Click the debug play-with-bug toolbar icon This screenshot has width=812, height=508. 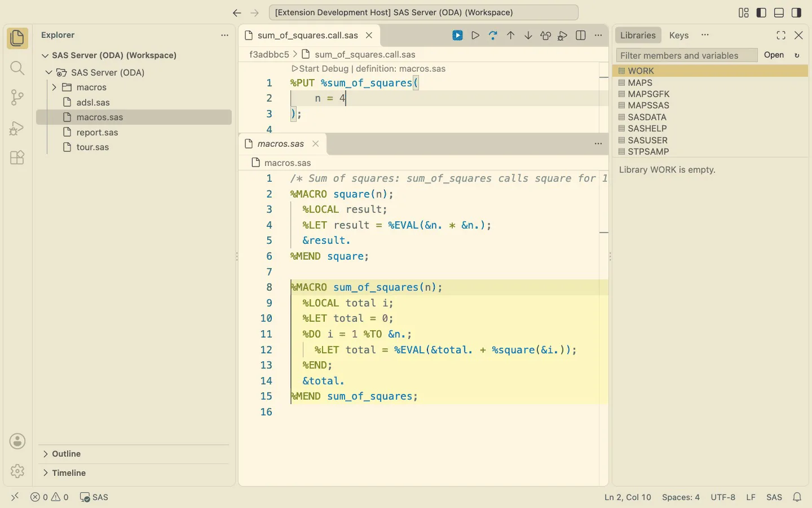[x=563, y=36]
